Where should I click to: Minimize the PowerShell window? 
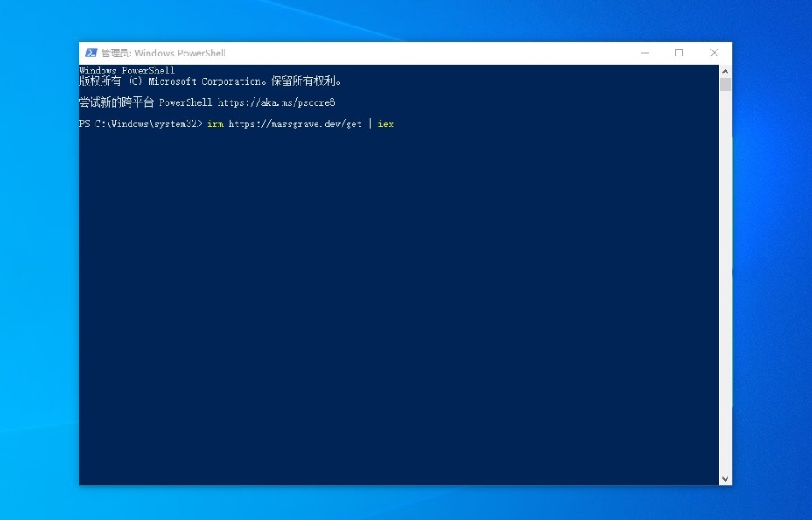pos(646,53)
